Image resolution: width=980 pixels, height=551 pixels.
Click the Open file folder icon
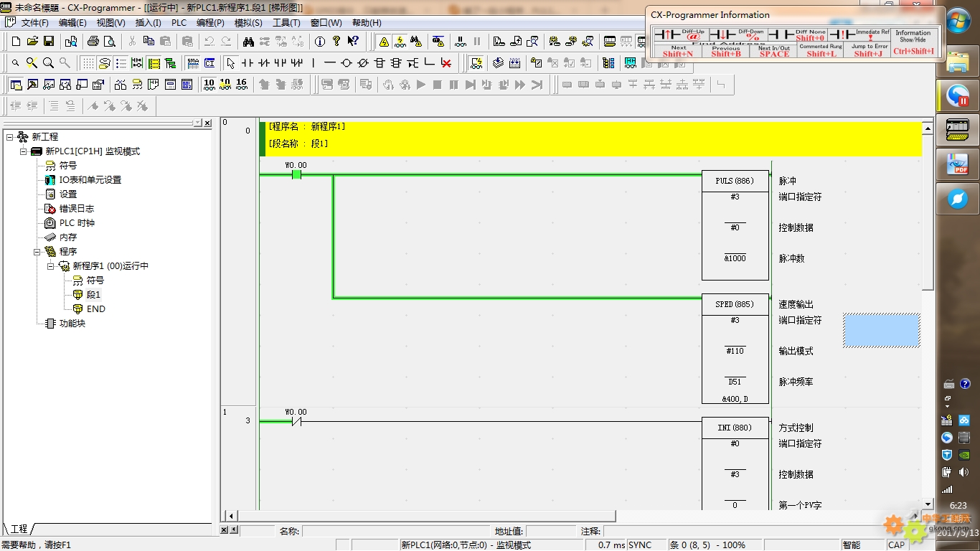(32, 42)
